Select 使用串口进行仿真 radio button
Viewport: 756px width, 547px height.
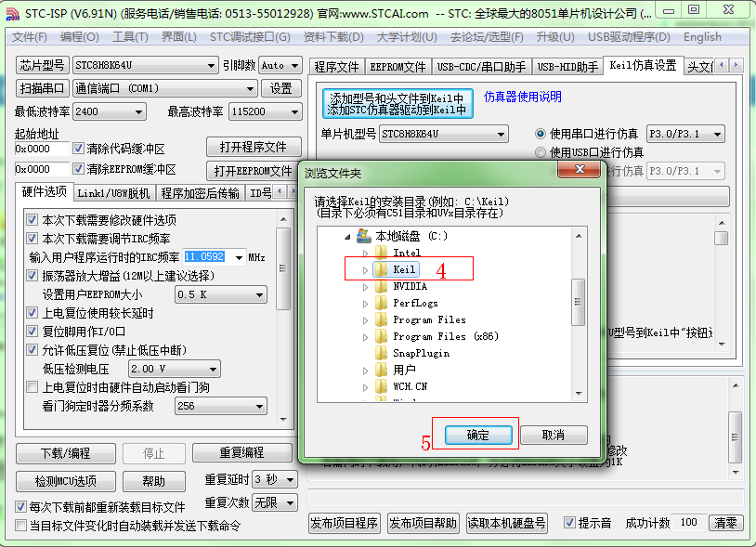pyautogui.click(x=541, y=134)
